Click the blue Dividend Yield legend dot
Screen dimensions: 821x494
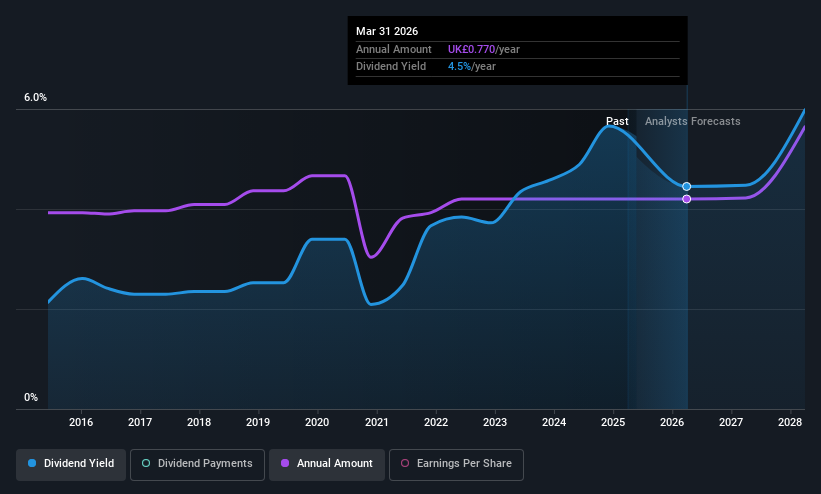point(32,463)
